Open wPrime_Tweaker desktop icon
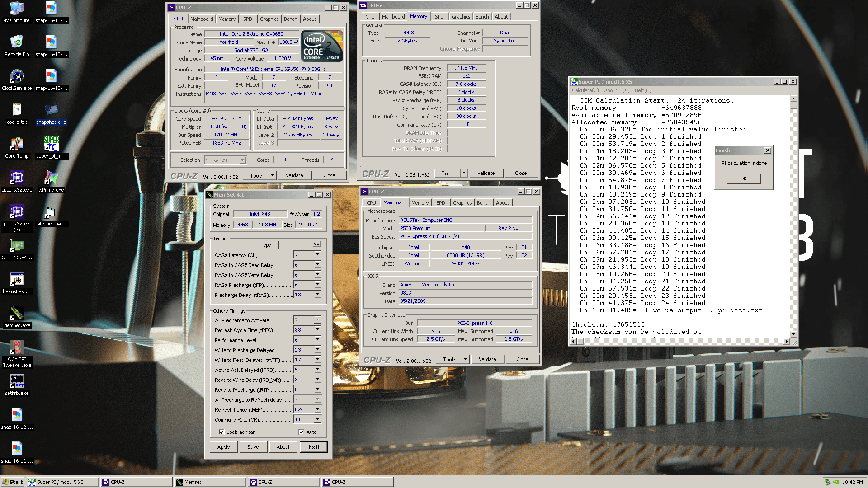The height and width of the screenshot is (488, 868). tap(51, 216)
